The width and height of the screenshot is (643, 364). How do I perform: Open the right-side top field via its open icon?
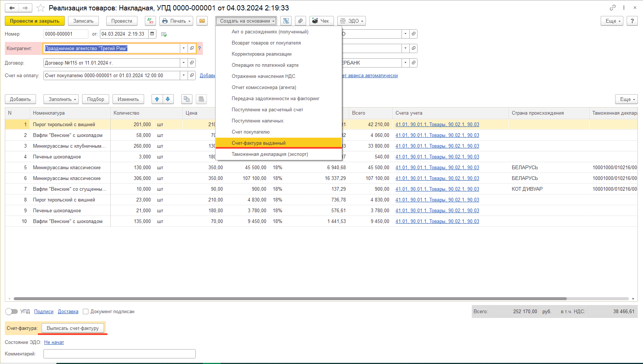413,34
